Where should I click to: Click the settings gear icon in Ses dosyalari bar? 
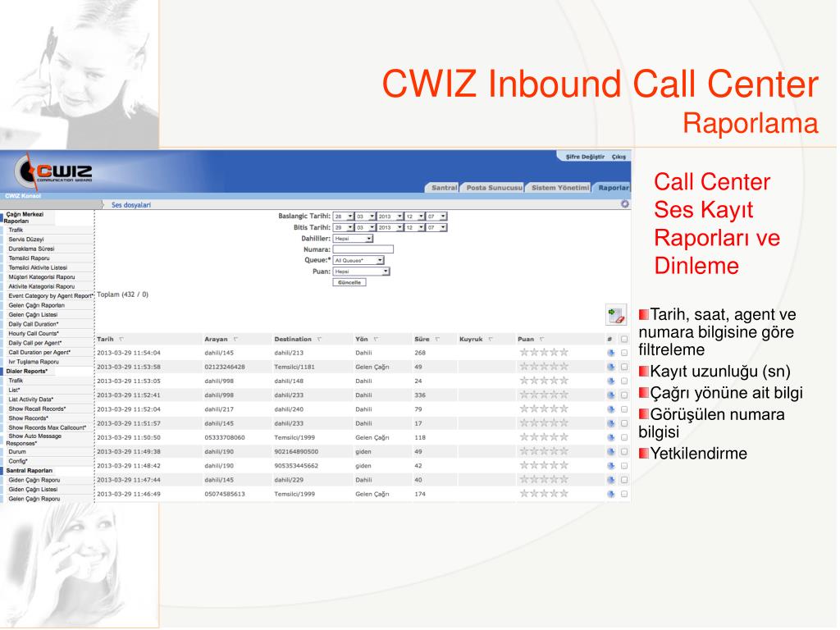click(x=624, y=204)
